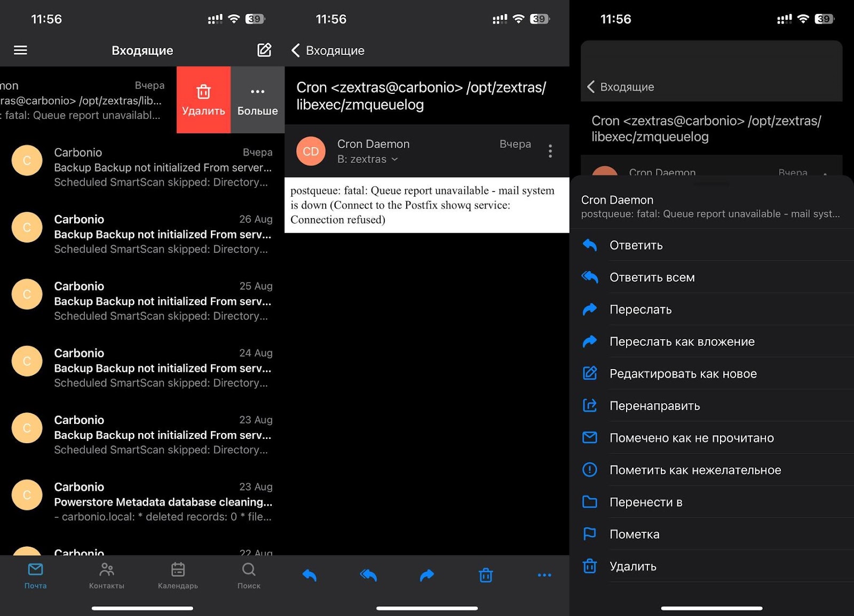This screenshot has height=616, width=854.
Task: Go back to Входящие from the message view
Action: pyautogui.click(x=328, y=50)
